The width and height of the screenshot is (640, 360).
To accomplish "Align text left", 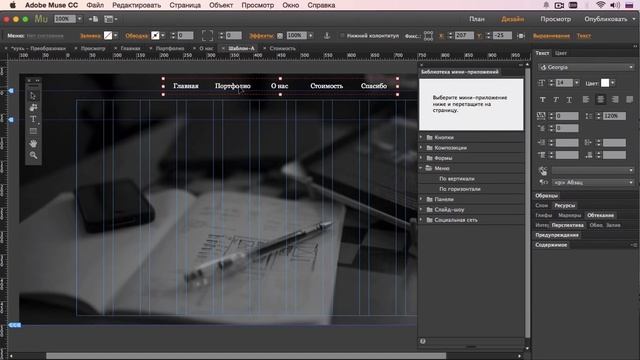I will pyautogui.click(x=586, y=99).
